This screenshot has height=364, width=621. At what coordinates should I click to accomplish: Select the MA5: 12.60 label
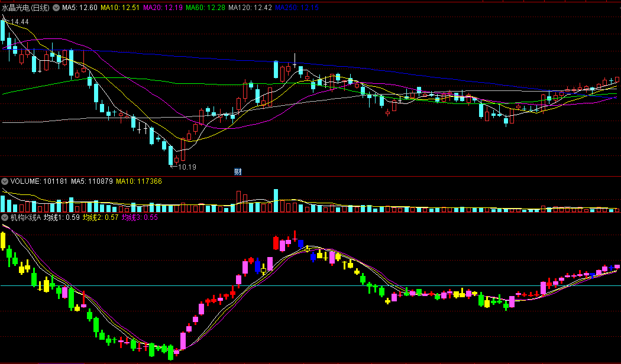point(80,8)
